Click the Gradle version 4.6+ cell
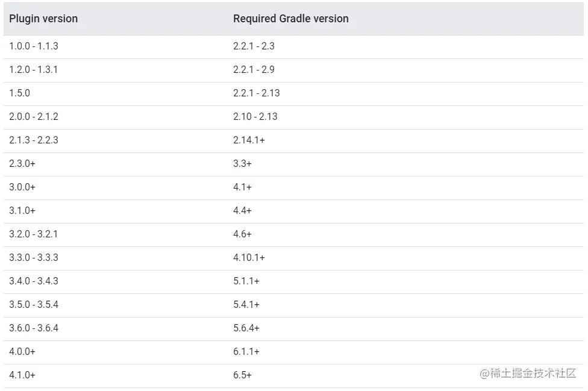This screenshot has height=391, width=588. (x=242, y=234)
